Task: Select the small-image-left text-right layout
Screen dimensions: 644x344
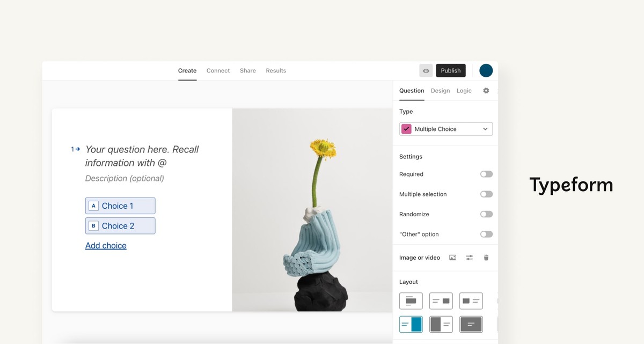Action: [x=471, y=301]
